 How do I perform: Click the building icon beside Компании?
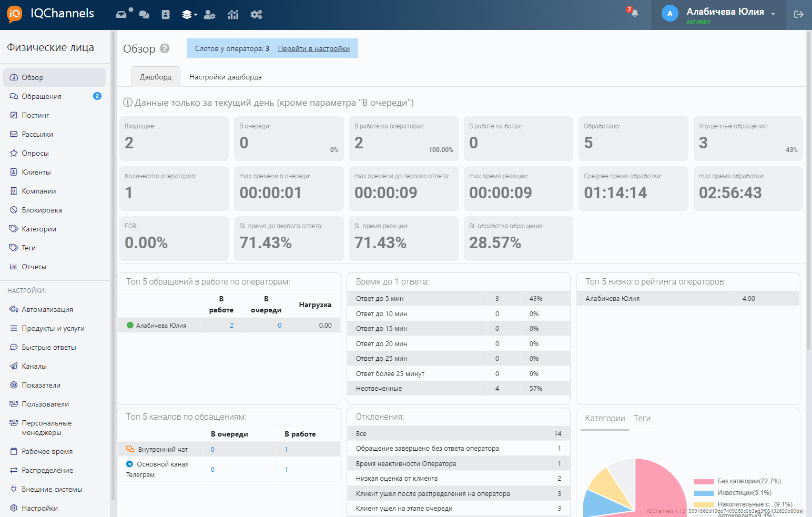[14, 191]
